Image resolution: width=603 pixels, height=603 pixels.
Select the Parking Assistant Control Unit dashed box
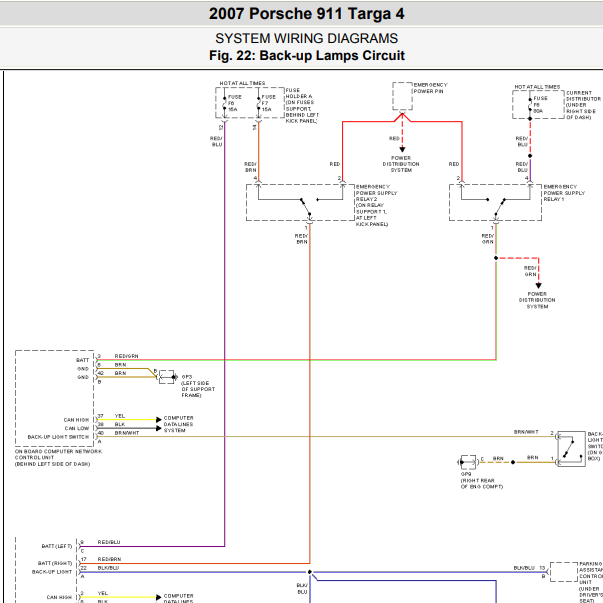click(564, 572)
